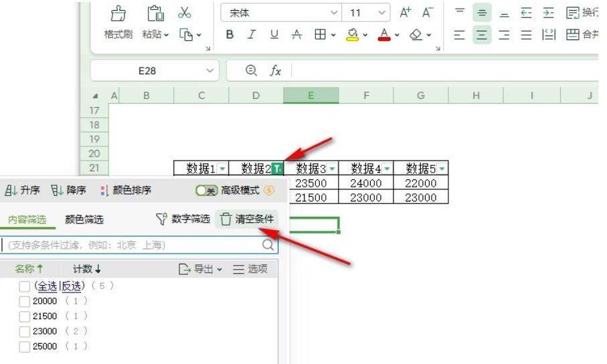This screenshot has height=364, width=607.
Task: Click the fx insert function icon
Action: pyautogui.click(x=275, y=70)
